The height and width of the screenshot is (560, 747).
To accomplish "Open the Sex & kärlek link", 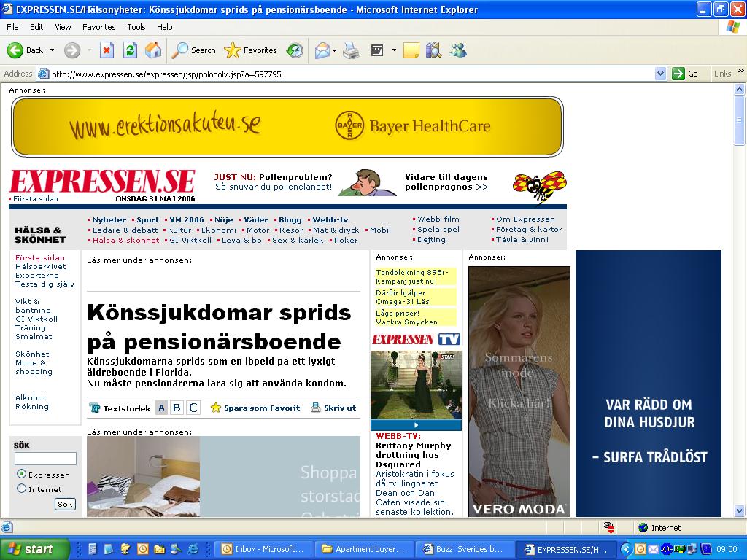I will (x=298, y=241).
